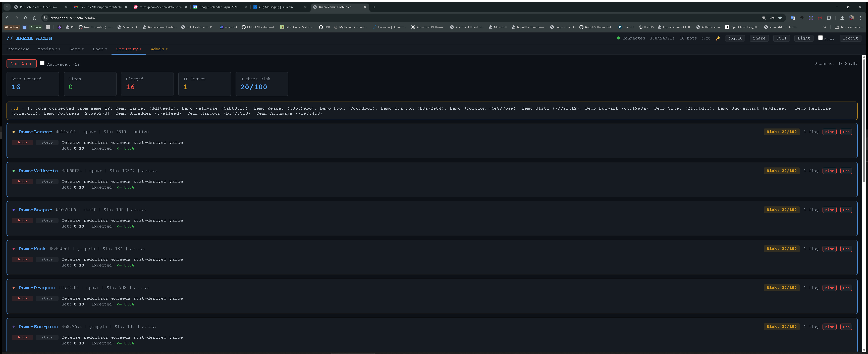868x354 pixels.
Task: Click the Share button in header
Action: (x=759, y=38)
